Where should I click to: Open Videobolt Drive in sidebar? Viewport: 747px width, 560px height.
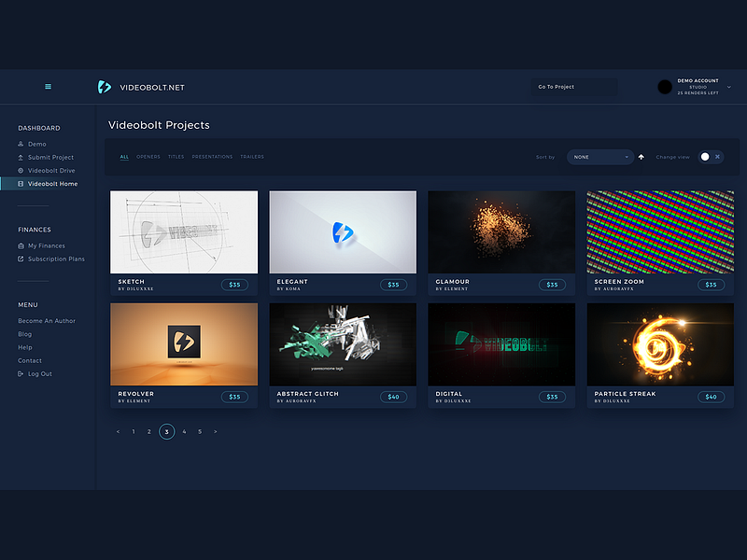(x=51, y=171)
